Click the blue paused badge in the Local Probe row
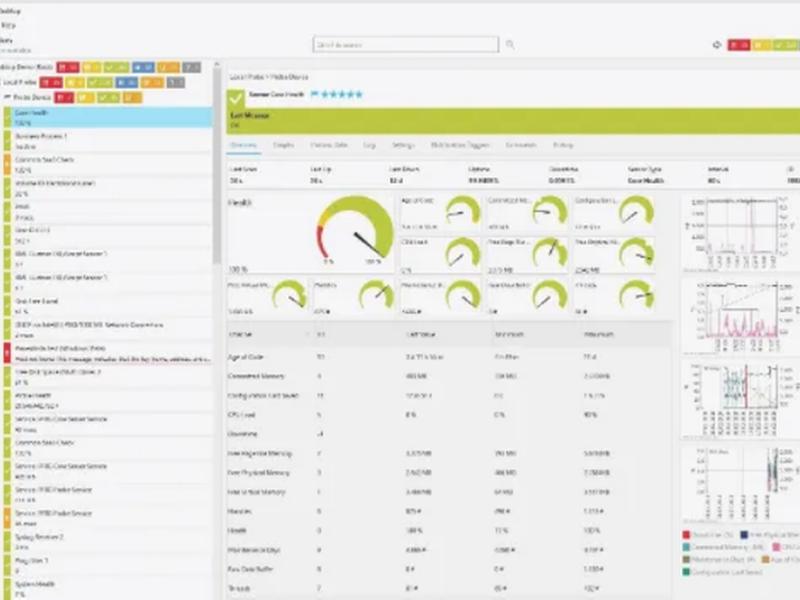Screen dimensions: 800x600 (127, 83)
